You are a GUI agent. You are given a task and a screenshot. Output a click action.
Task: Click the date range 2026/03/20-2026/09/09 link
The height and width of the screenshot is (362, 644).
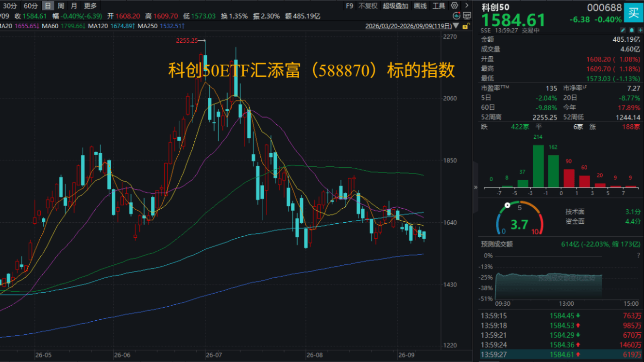[x=408, y=26]
